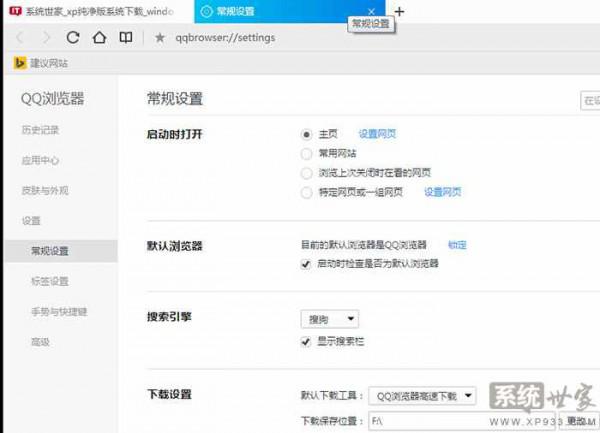
Task: Open 标签设置 in the sidebar
Action: [x=50, y=281]
